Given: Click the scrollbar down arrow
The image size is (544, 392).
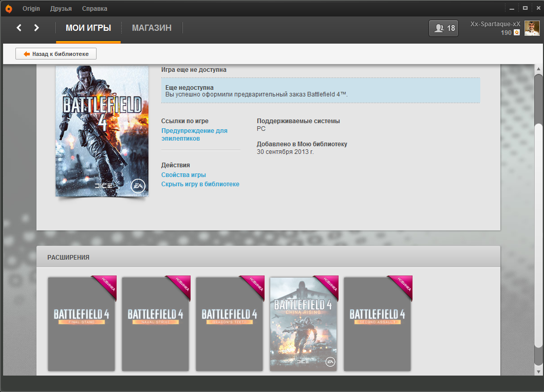Looking at the screenshot, I should coord(538,371).
